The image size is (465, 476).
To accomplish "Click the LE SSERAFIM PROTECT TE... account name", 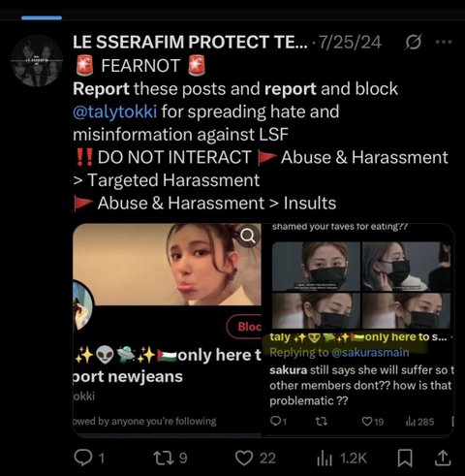I will tap(190, 42).
